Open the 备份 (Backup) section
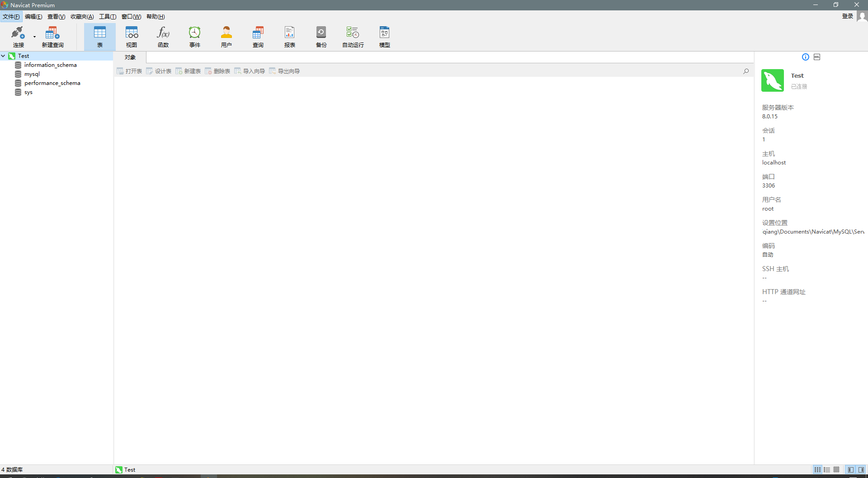 point(321,37)
